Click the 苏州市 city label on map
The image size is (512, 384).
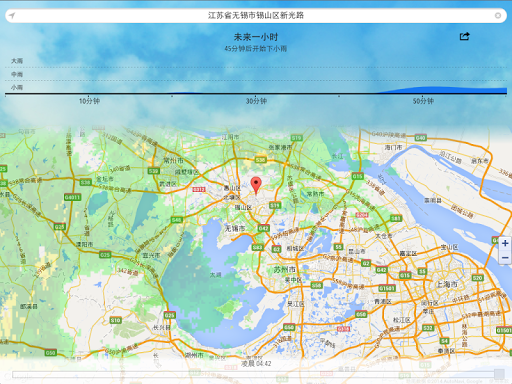tap(285, 269)
